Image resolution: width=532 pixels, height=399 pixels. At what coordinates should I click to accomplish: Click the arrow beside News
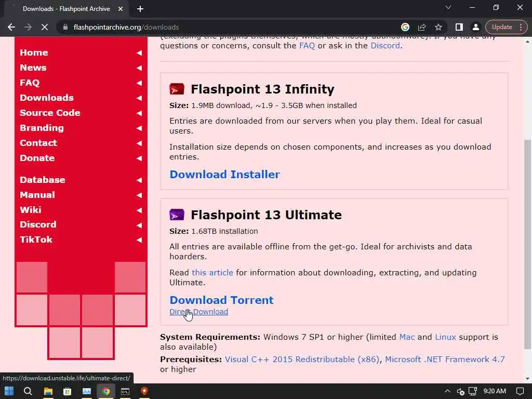coord(139,68)
